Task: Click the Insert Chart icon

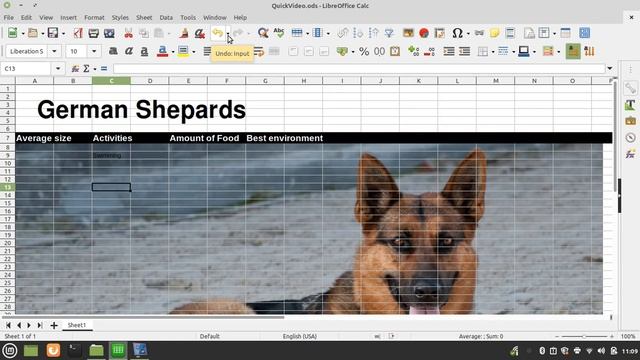Action: click(424, 33)
